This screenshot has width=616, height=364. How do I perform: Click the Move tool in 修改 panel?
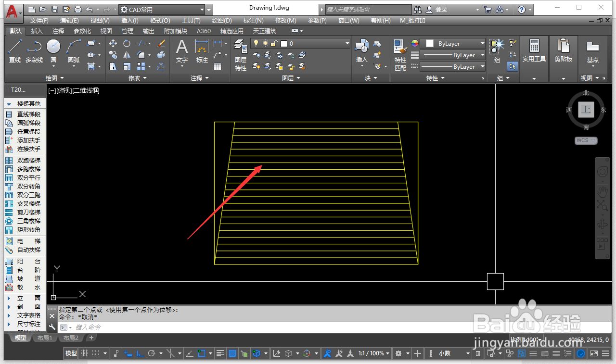click(113, 43)
